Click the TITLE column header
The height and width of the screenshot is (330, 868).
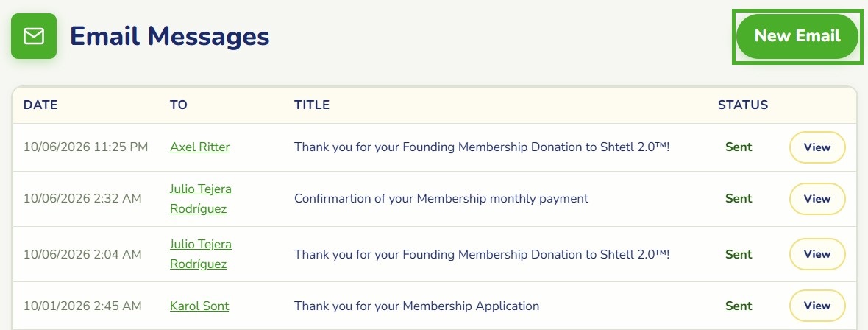312,105
